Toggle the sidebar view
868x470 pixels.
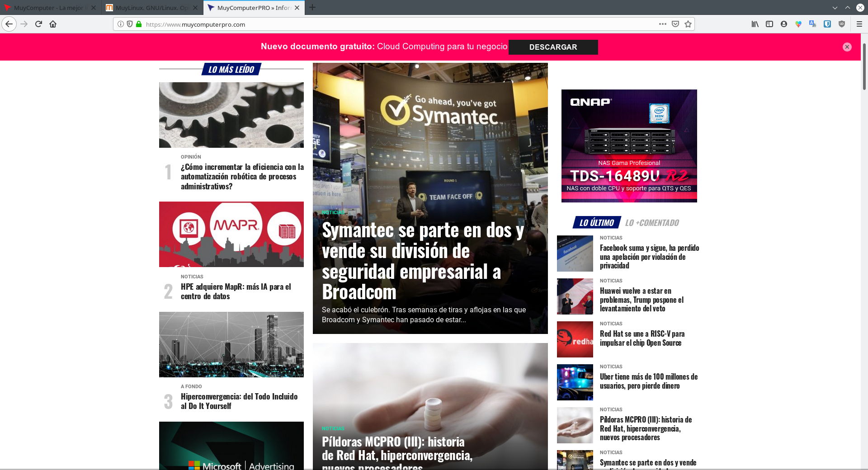(x=769, y=24)
